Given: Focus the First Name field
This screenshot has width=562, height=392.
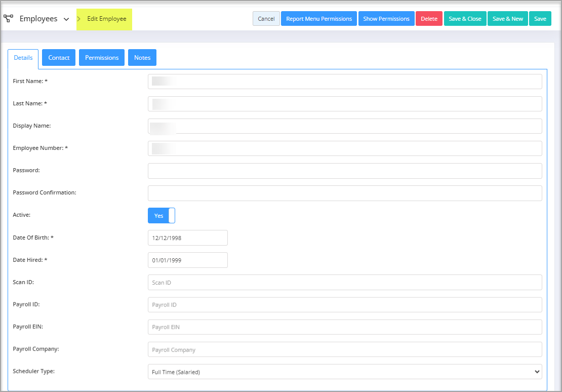Looking at the screenshot, I should [345, 82].
